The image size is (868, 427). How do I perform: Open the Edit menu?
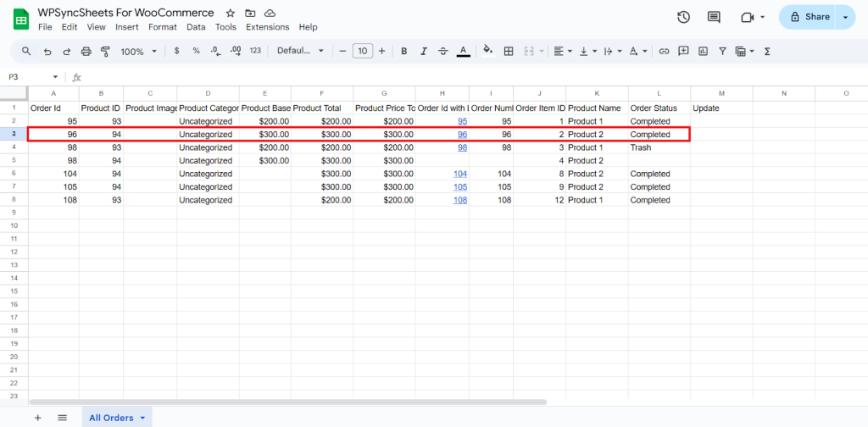coord(70,27)
